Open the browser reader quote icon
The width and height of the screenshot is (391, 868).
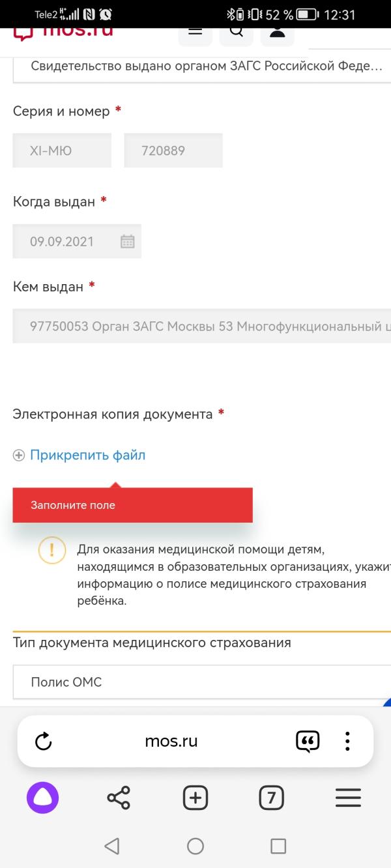coord(307,742)
